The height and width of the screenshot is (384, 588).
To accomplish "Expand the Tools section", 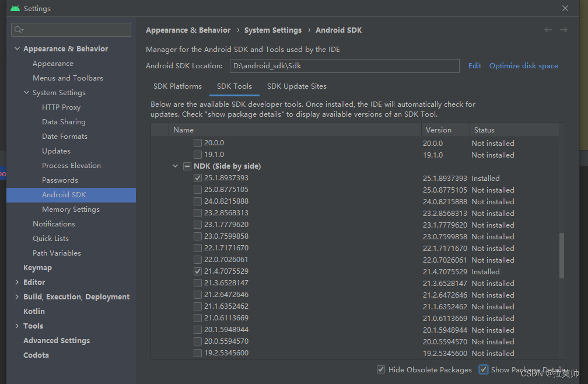I will point(17,326).
